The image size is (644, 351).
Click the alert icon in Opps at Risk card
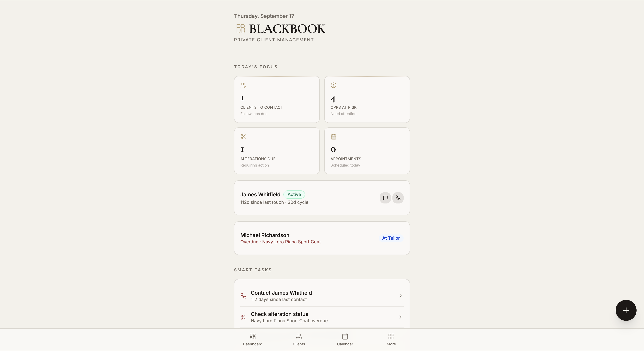click(x=333, y=85)
